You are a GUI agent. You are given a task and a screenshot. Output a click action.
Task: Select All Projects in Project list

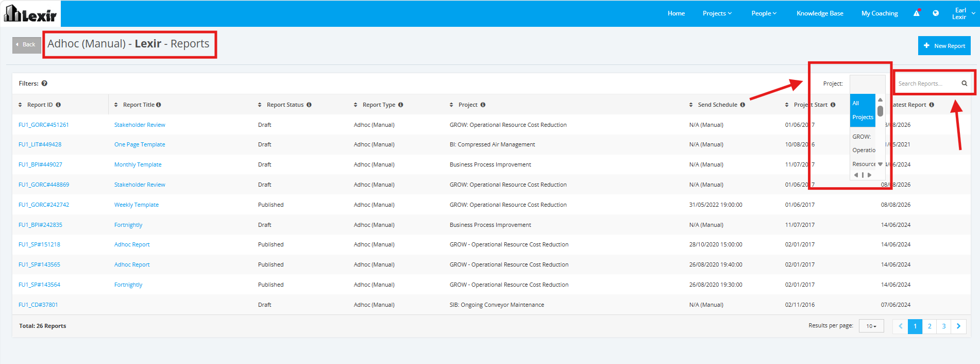(x=863, y=110)
